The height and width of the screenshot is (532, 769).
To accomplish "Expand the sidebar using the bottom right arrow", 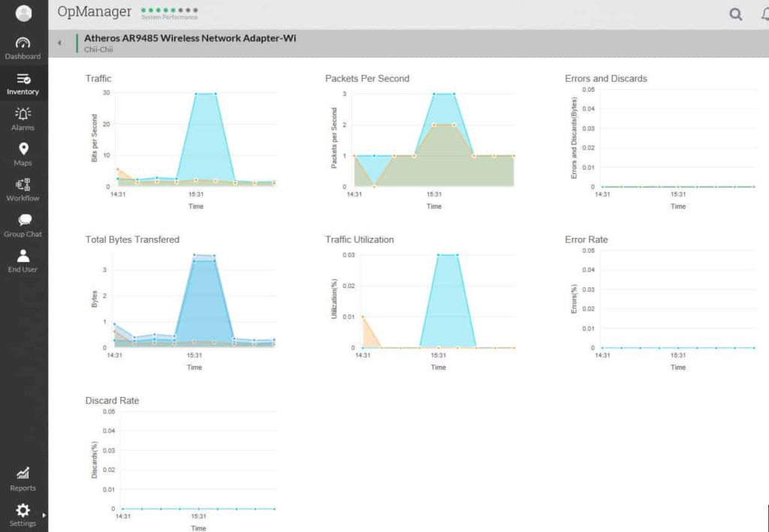I will [x=44, y=515].
